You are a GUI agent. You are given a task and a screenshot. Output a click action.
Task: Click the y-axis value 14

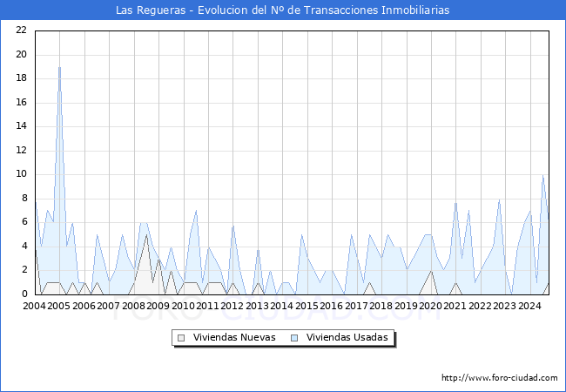click(x=22, y=126)
